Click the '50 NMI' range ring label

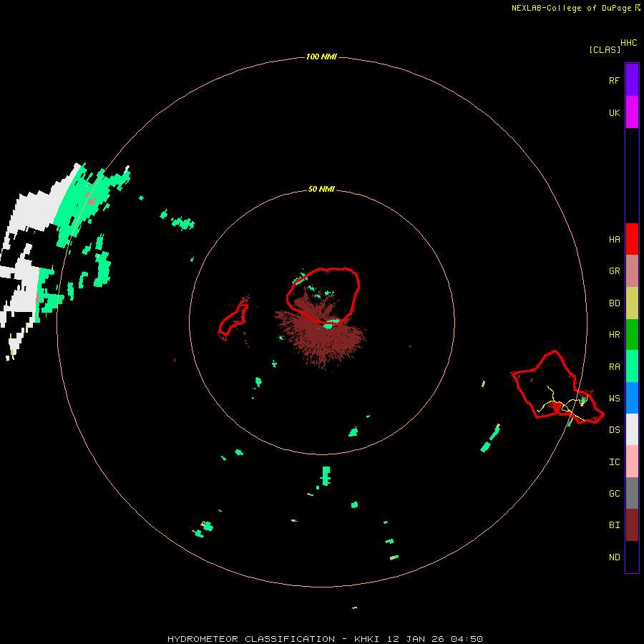point(321,189)
